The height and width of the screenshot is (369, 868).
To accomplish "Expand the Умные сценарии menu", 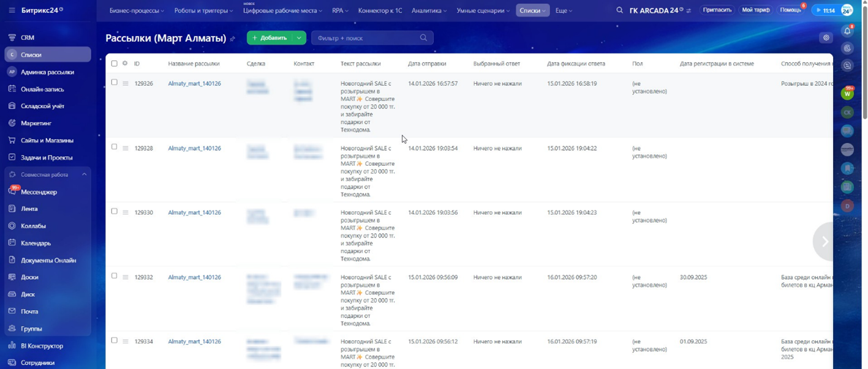I will [x=483, y=10].
